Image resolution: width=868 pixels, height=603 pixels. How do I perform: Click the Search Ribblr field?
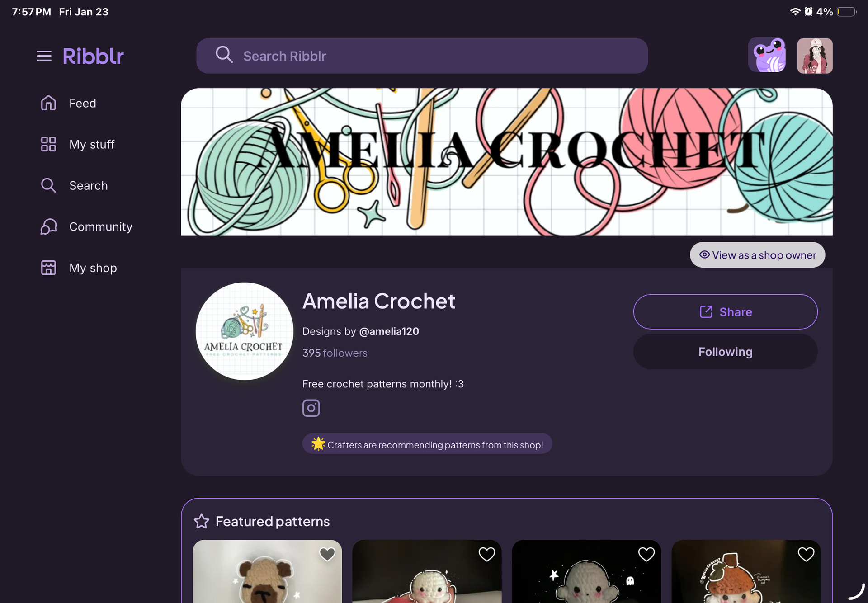pyautogui.click(x=422, y=56)
